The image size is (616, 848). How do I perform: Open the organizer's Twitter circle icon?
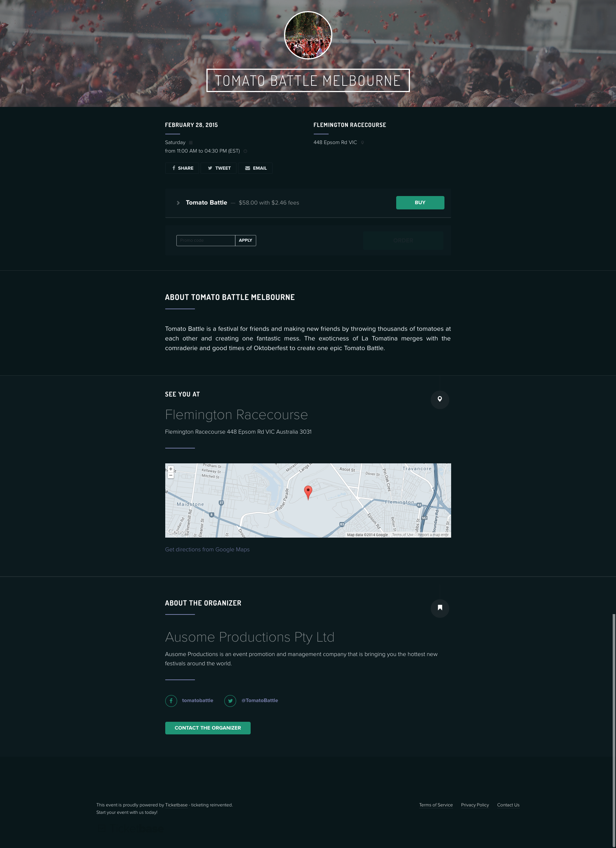pyautogui.click(x=230, y=701)
